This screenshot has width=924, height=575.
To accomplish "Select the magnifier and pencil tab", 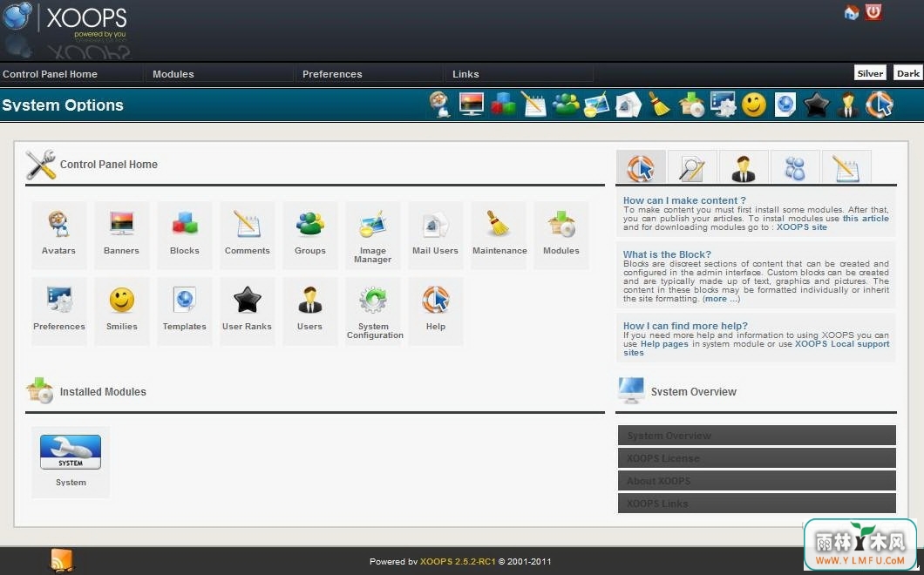I will pyautogui.click(x=692, y=167).
